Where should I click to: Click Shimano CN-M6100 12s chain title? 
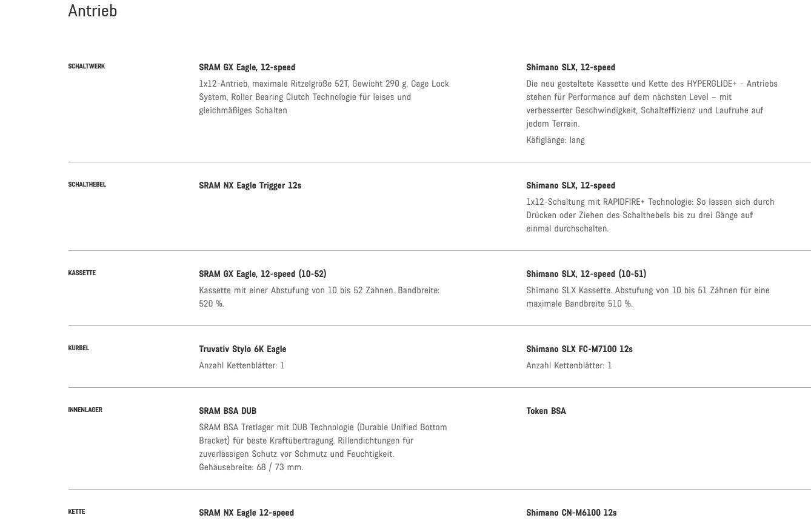tap(572, 513)
